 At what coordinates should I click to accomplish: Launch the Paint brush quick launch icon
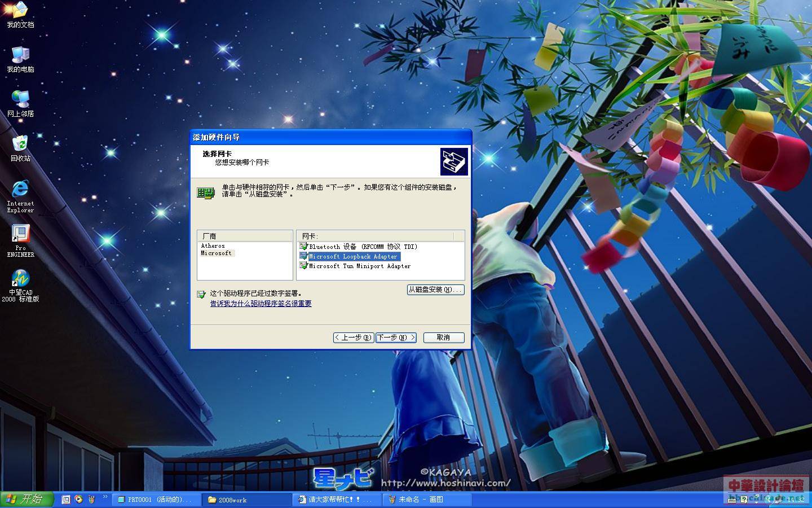[91, 500]
